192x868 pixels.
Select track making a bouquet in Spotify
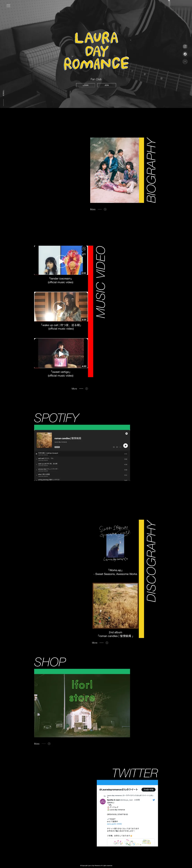(82, 454)
